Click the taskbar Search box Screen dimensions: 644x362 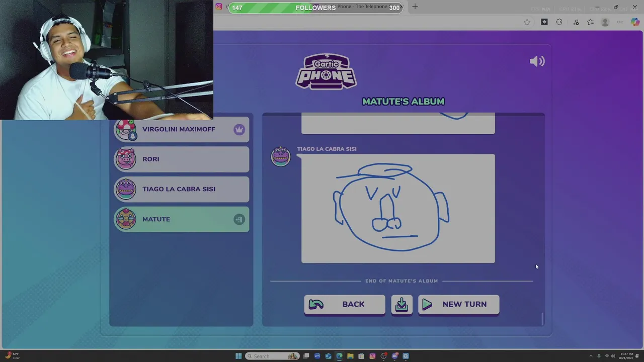(x=272, y=356)
